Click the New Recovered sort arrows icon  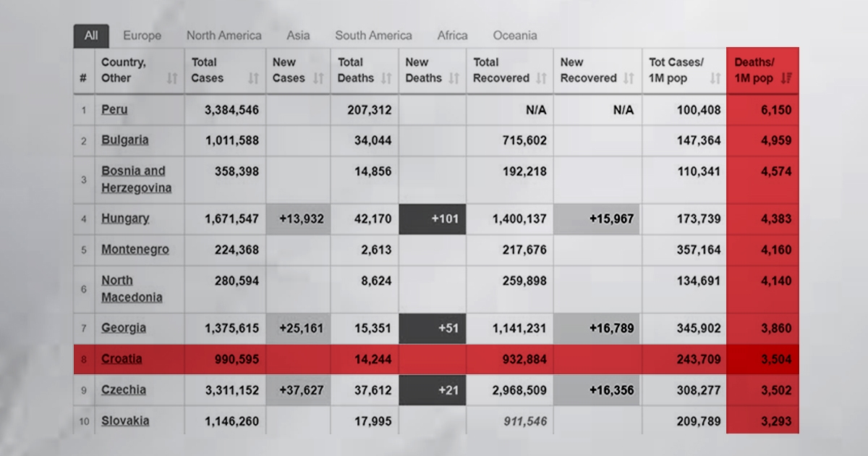pyautogui.click(x=628, y=78)
